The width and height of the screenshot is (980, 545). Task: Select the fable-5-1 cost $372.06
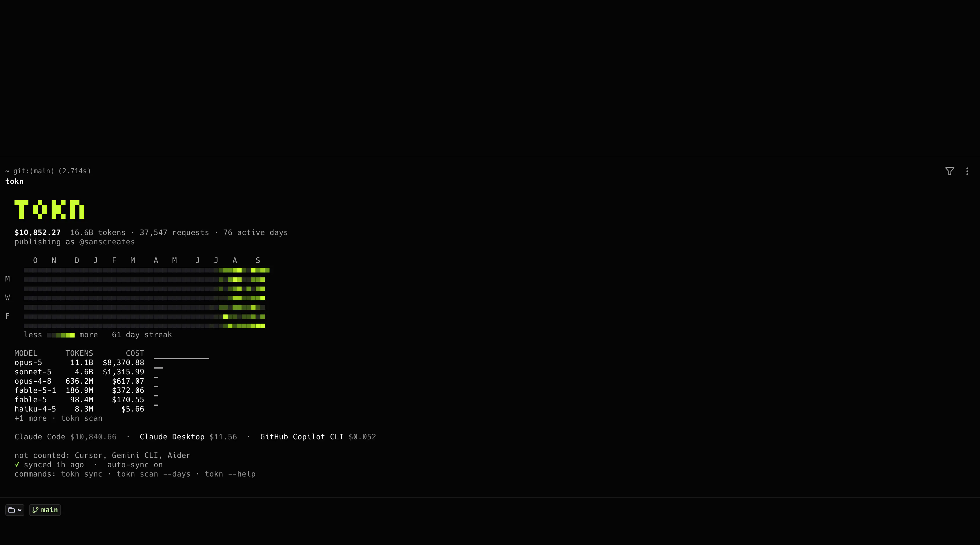128,390
